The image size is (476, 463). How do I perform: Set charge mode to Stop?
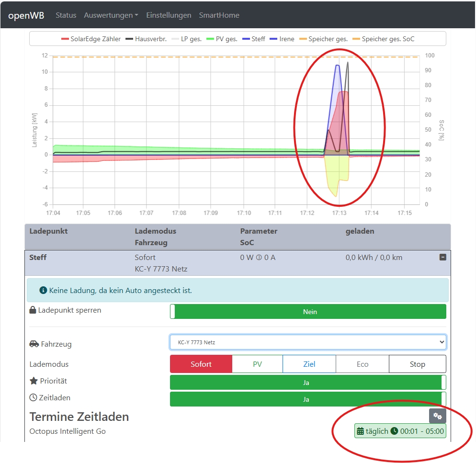pos(417,364)
